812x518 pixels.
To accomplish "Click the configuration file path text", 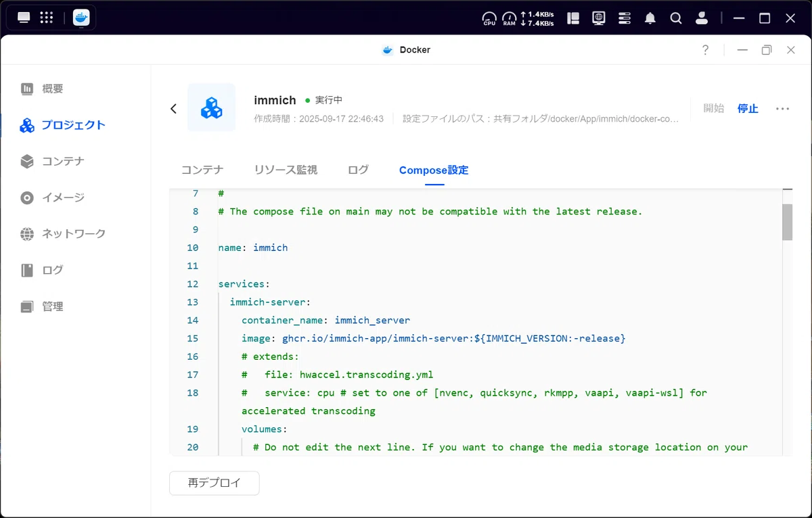I will [x=541, y=119].
